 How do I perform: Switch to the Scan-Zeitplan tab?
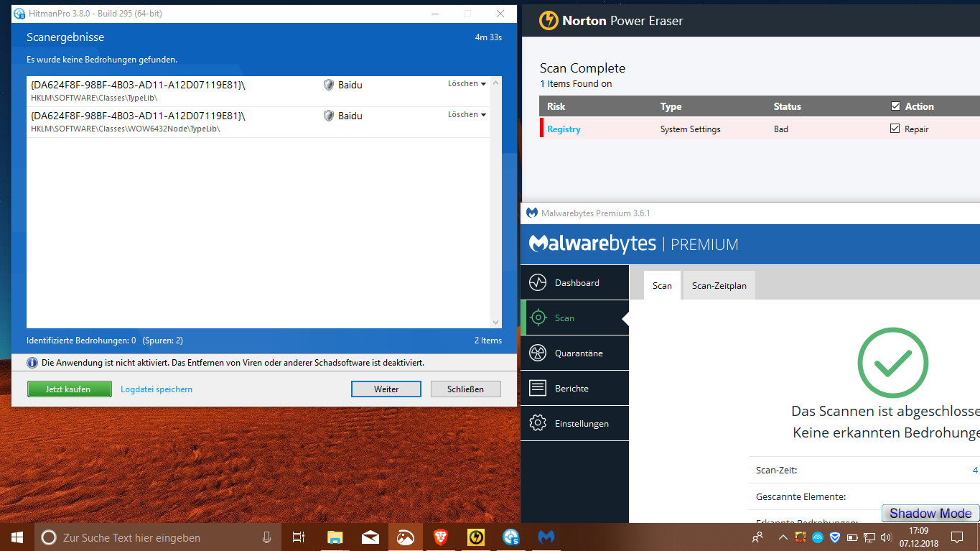click(719, 285)
